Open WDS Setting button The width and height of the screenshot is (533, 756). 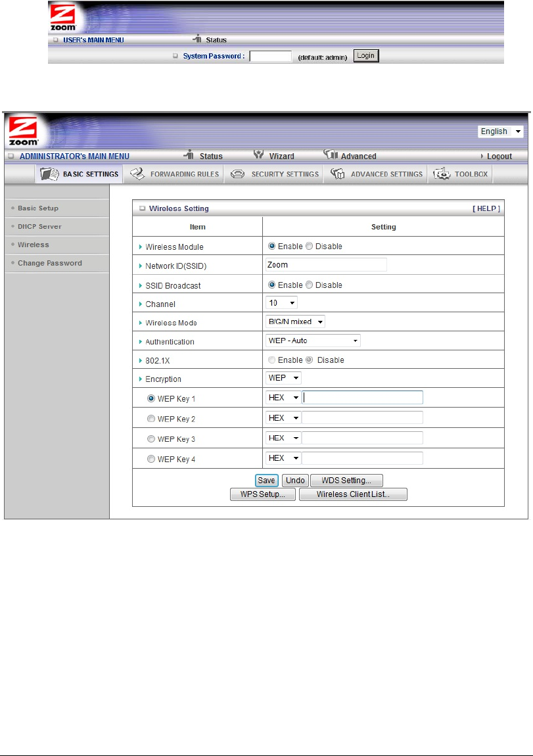coord(346,480)
